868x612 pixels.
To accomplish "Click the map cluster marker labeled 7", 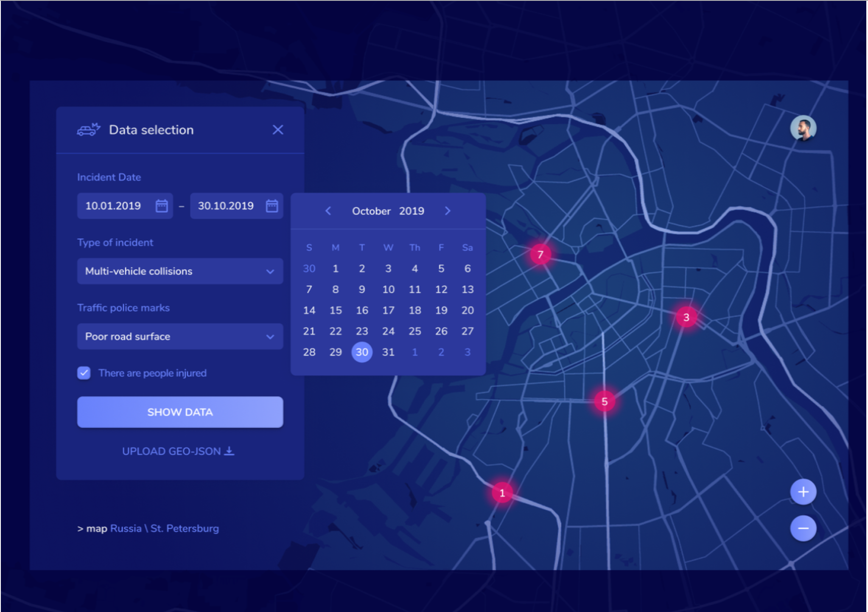I will pos(540,255).
